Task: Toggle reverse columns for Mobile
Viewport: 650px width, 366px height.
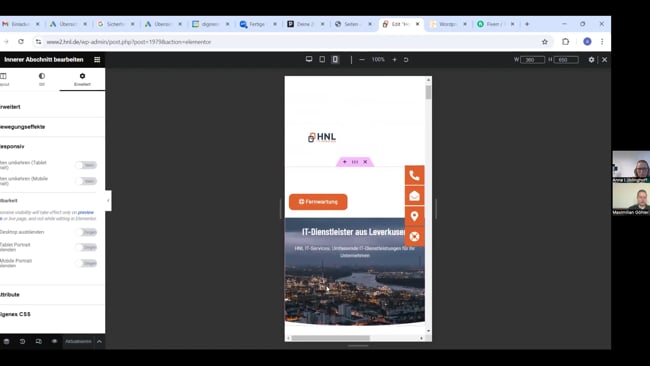Action: [x=86, y=181]
